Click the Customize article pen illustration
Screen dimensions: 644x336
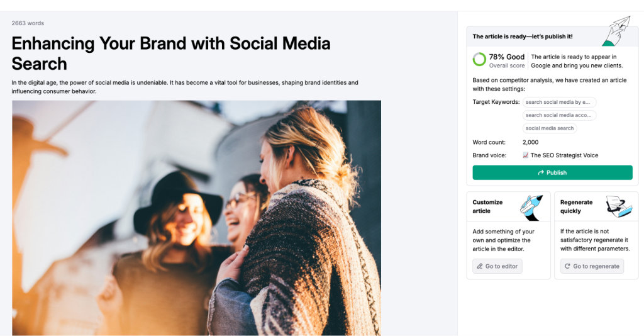[531, 207]
